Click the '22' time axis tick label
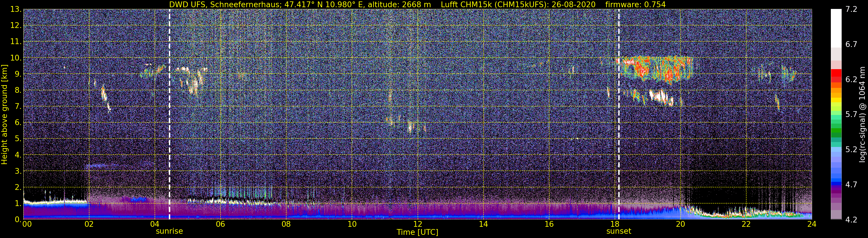 (x=746, y=224)
